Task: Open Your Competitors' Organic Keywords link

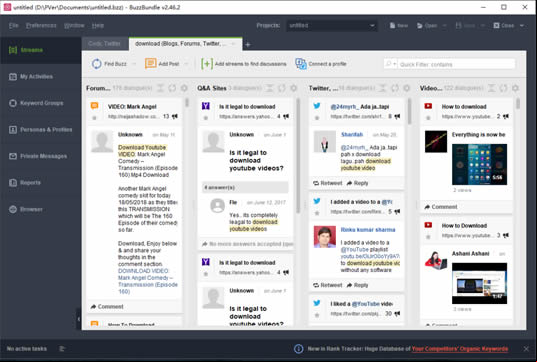Action: (460, 349)
